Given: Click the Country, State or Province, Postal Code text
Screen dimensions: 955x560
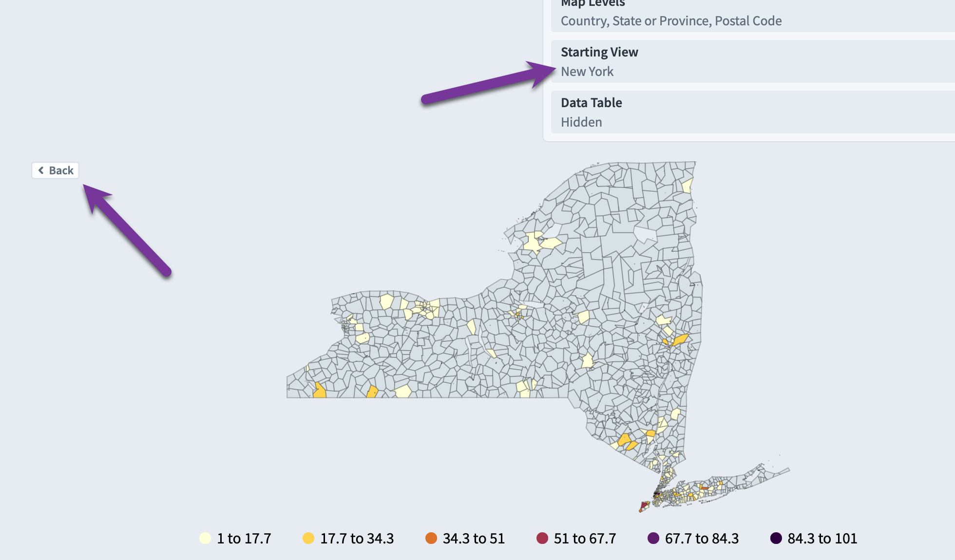Looking at the screenshot, I should pos(671,21).
